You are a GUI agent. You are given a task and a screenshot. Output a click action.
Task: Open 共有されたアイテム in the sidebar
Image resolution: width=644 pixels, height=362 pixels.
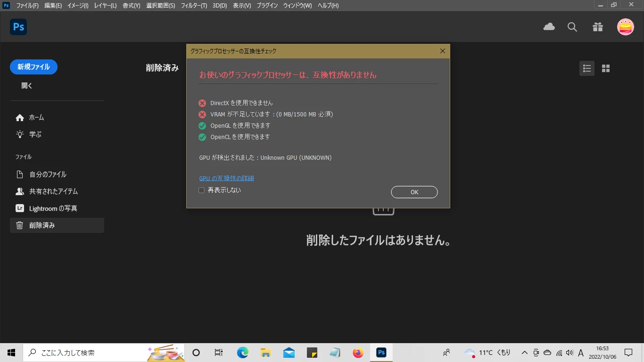(x=57, y=191)
